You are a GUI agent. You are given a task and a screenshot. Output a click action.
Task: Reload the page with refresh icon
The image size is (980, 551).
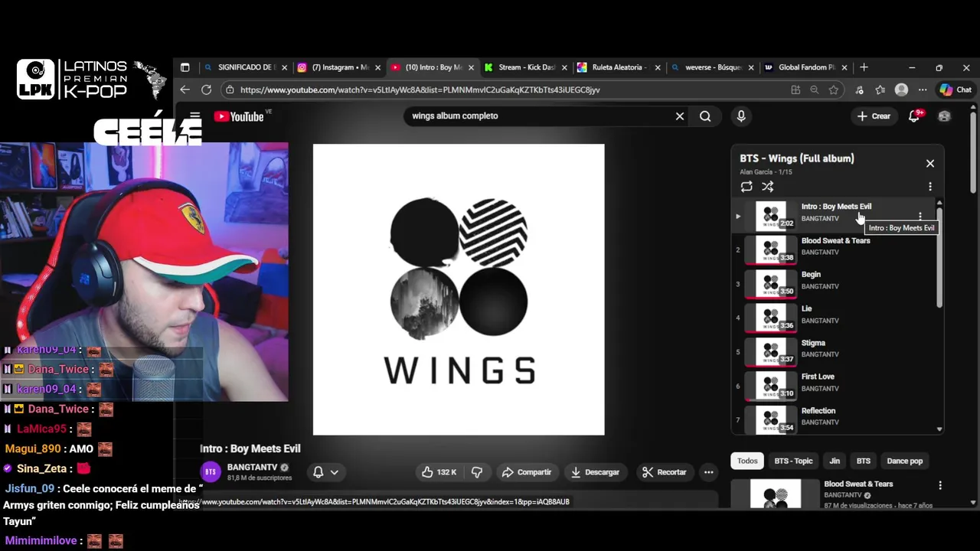tap(206, 90)
